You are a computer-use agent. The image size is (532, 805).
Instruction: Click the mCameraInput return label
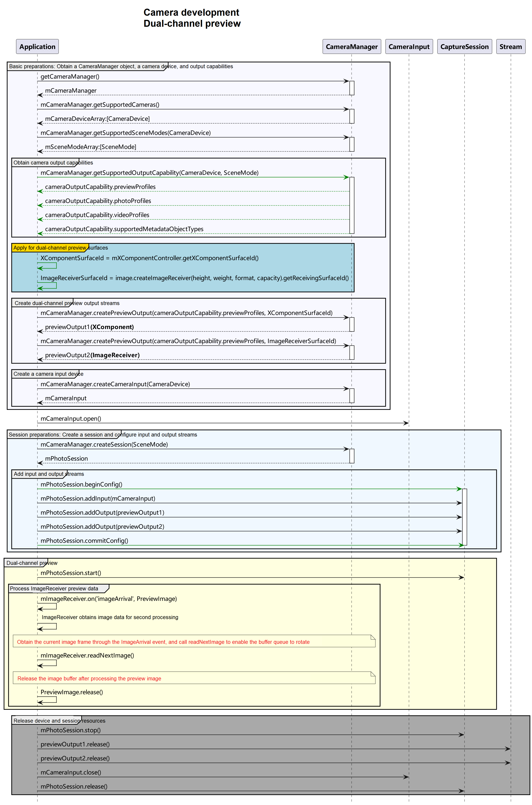coord(65,398)
